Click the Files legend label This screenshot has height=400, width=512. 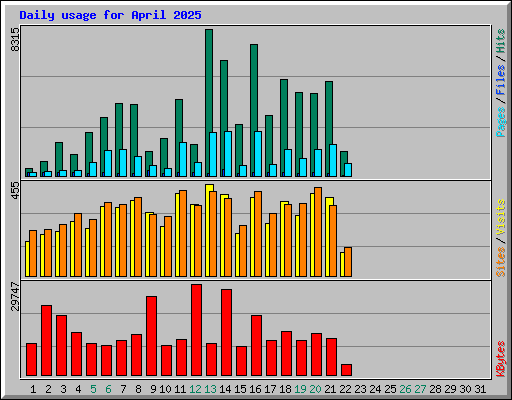500,80
